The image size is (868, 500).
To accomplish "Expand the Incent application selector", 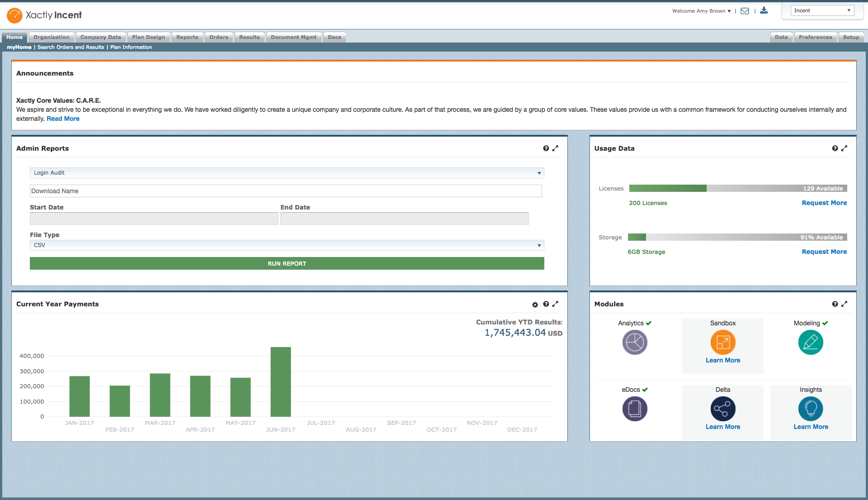I will point(822,10).
